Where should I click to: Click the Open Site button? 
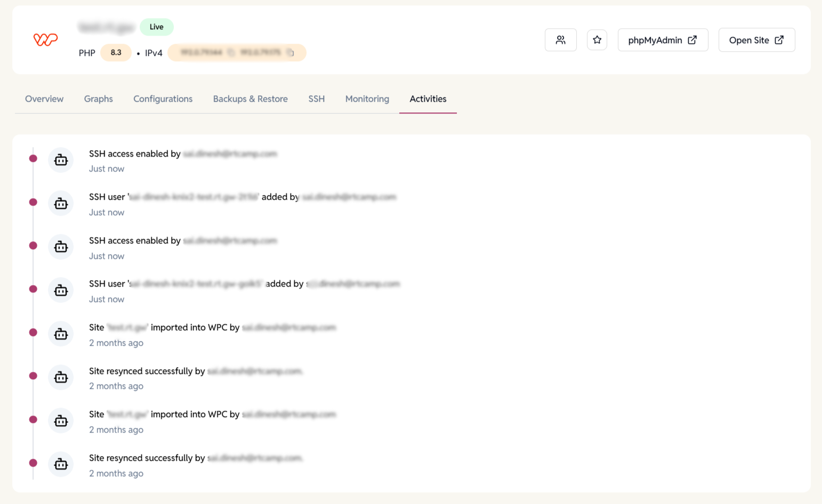click(x=756, y=39)
